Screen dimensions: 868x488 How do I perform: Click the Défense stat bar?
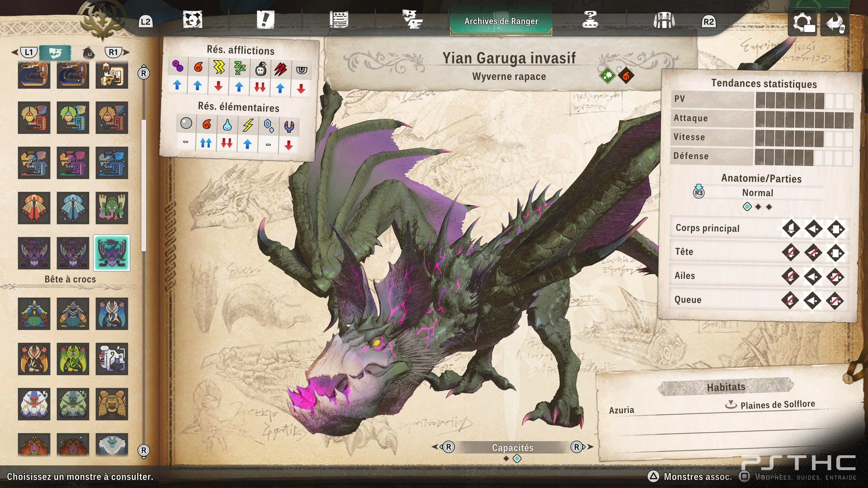(x=804, y=157)
